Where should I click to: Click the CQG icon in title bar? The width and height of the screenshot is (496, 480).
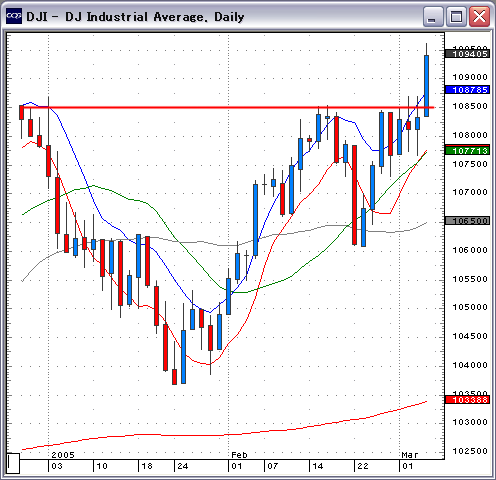pyautogui.click(x=14, y=16)
